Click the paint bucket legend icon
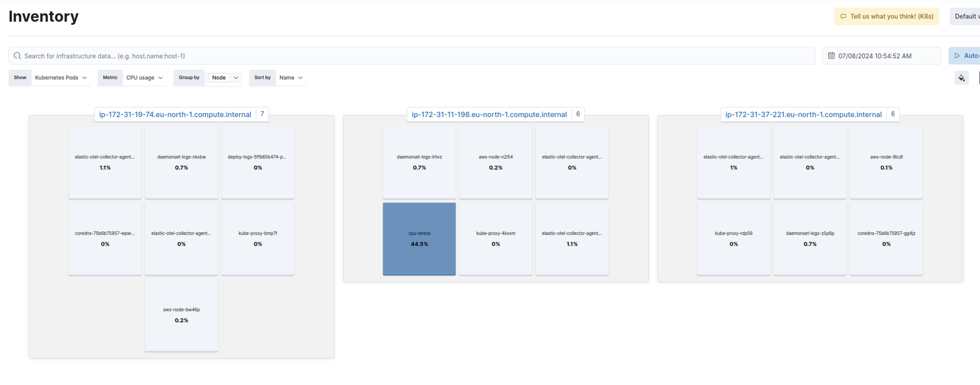Image resolution: width=980 pixels, height=385 pixels. [961, 78]
